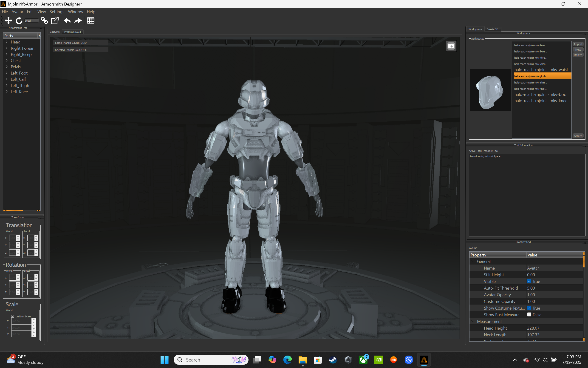The image size is (588, 368).
Task: Open SoundCloud from taskbar
Action: [394, 360]
